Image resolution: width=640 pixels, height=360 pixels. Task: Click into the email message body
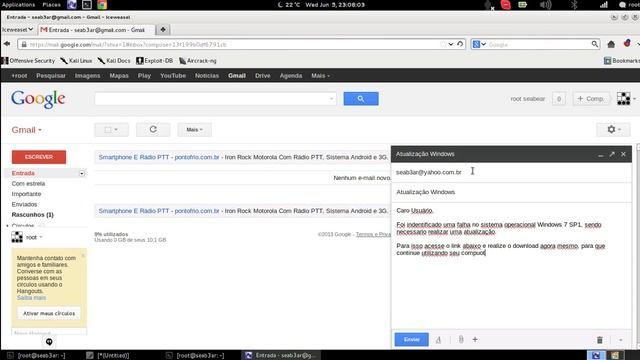coord(511,265)
